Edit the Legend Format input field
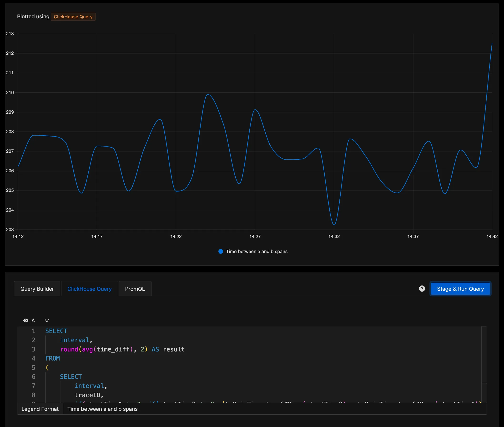The height and width of the screenshot is (427, 504). tap(275, 409)
